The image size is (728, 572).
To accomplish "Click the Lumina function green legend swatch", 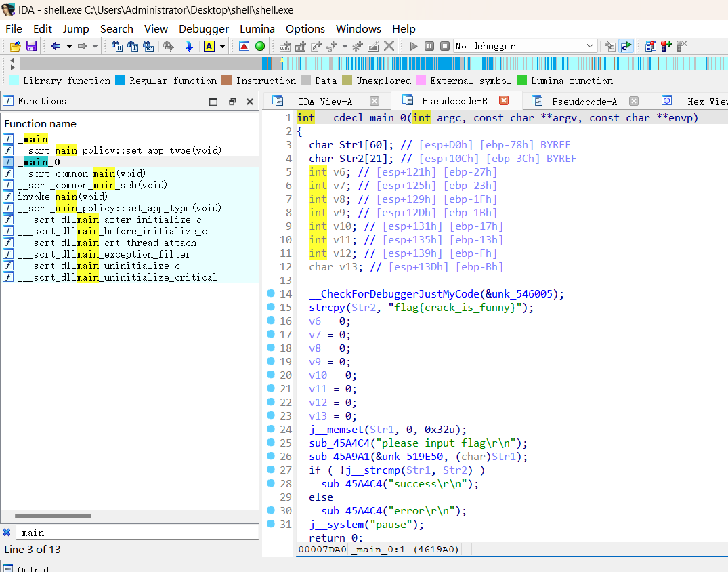I will [x=522, y=81].
